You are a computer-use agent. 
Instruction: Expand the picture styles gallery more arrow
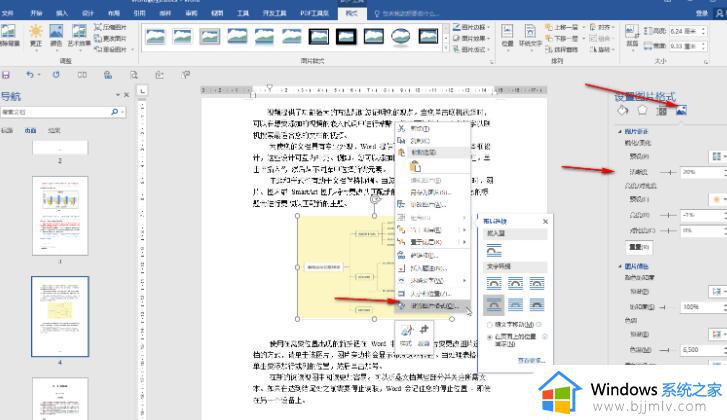tap(446, 49)
